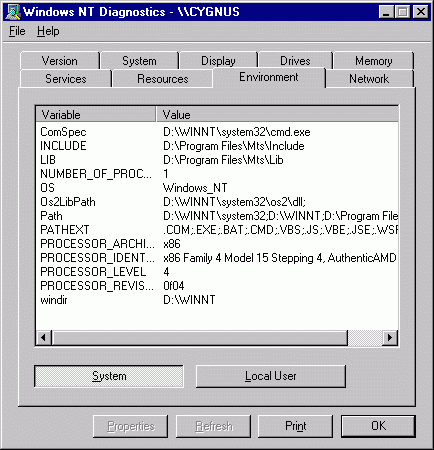Click the horizontal scrollbar thumb
The image size is (434, 450).
(x=200, y=338)
